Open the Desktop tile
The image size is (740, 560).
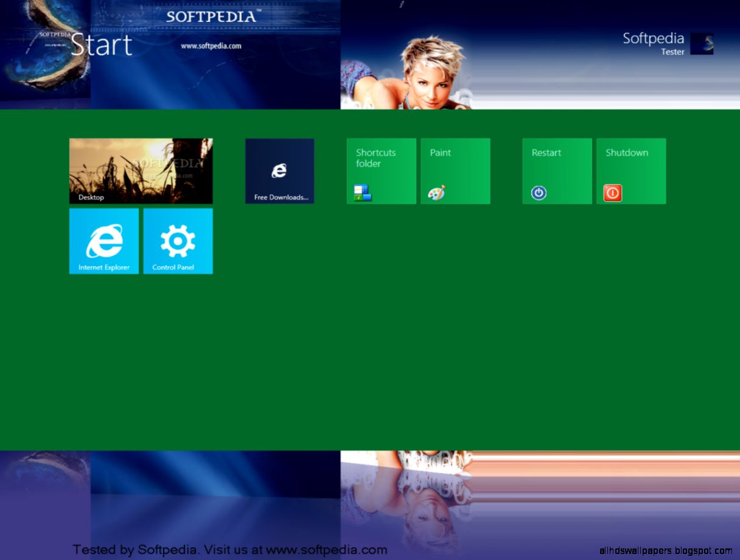click(141, 171)
